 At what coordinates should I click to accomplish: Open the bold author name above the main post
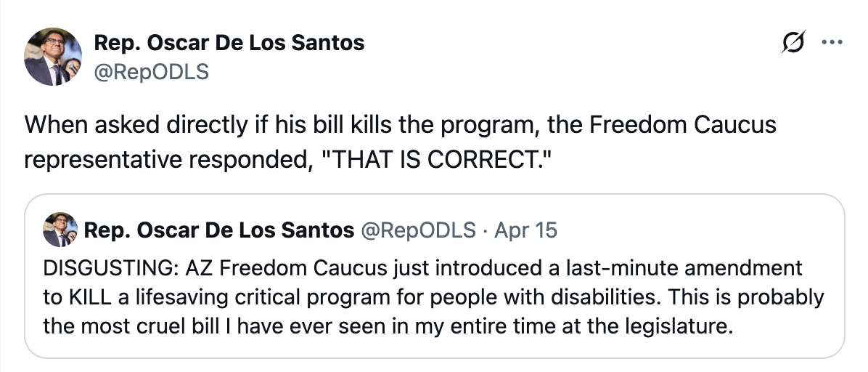229,44
